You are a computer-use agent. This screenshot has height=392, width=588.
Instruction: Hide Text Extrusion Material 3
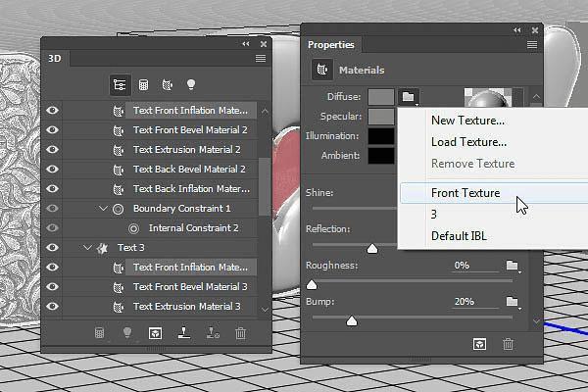(53, 306)
